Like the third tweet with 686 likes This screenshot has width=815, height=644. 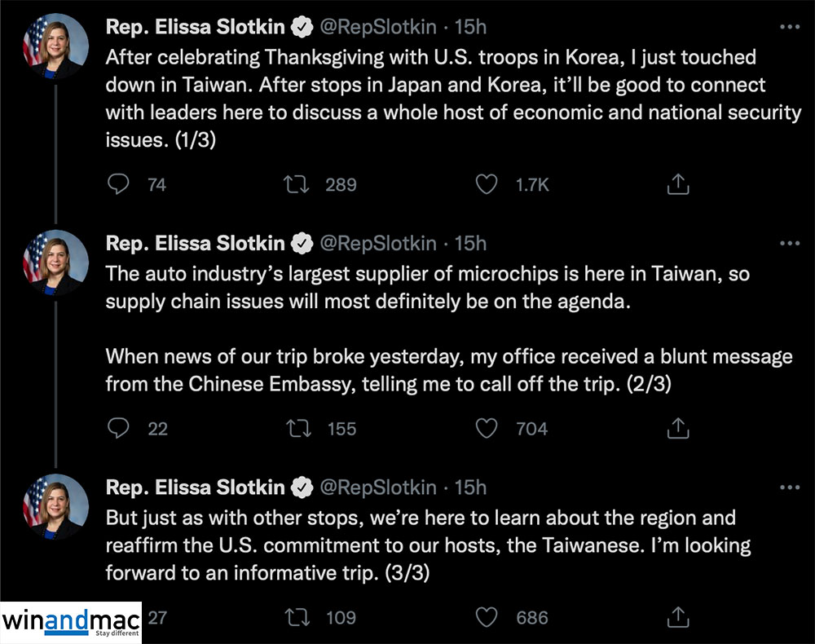coord(487,617)
